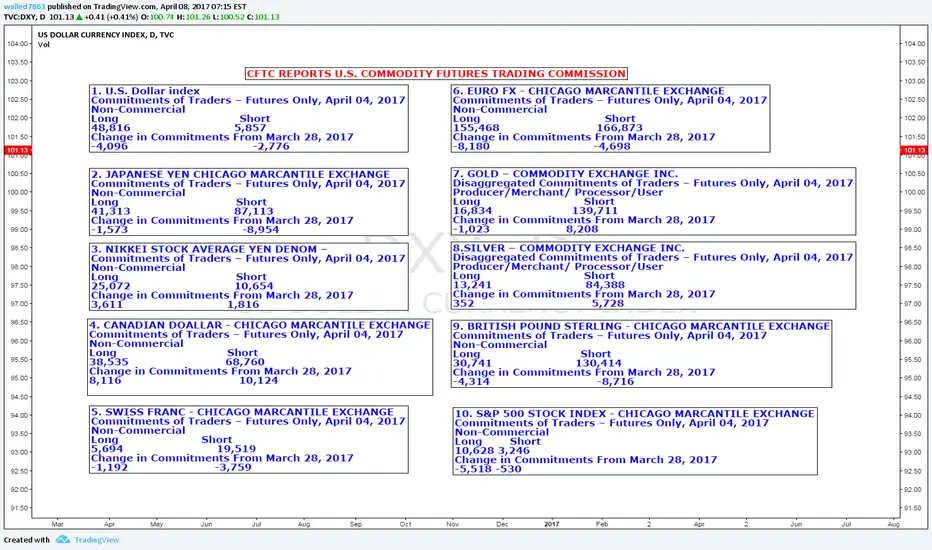
Task: Click the Euro FX long value 155,468
Action: click(476, 128)
